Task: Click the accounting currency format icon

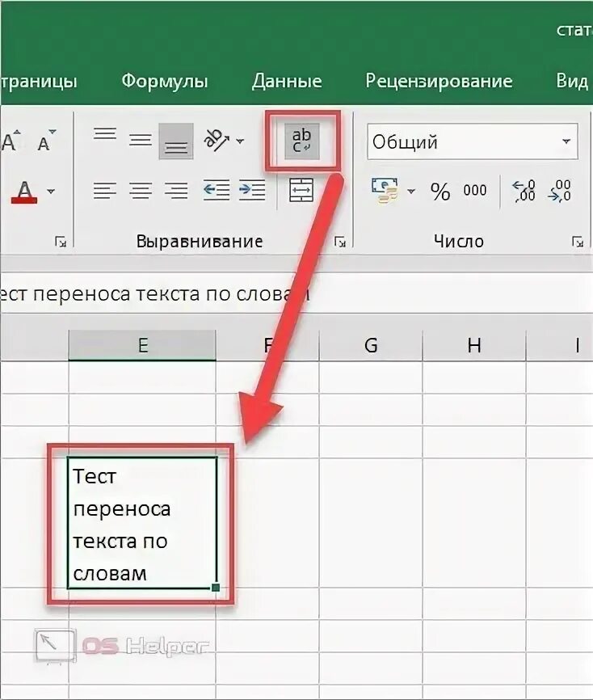Action: [385, 191]
